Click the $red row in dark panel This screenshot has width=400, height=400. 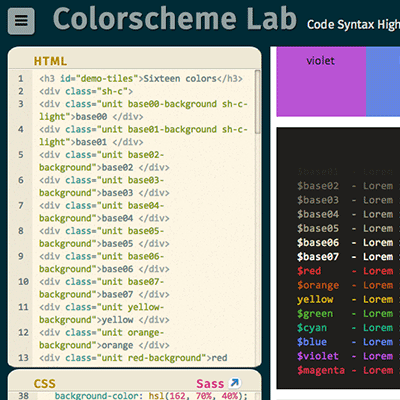(345, 271)
